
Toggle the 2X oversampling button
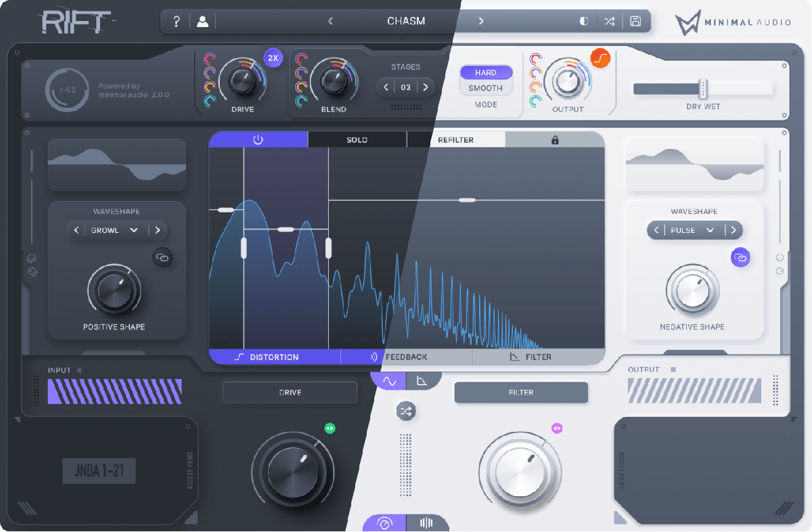click(x=273, y=58)
